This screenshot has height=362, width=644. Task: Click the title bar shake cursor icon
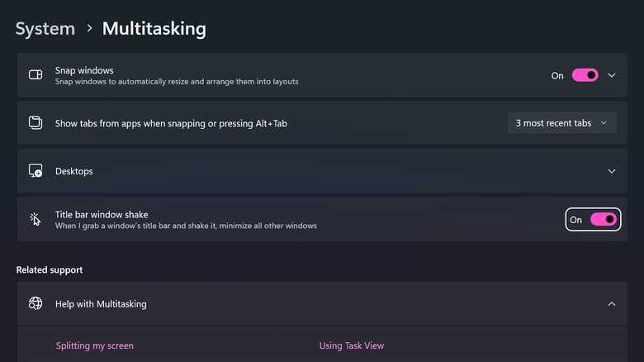pyautogui.click(x=36, y=219)
